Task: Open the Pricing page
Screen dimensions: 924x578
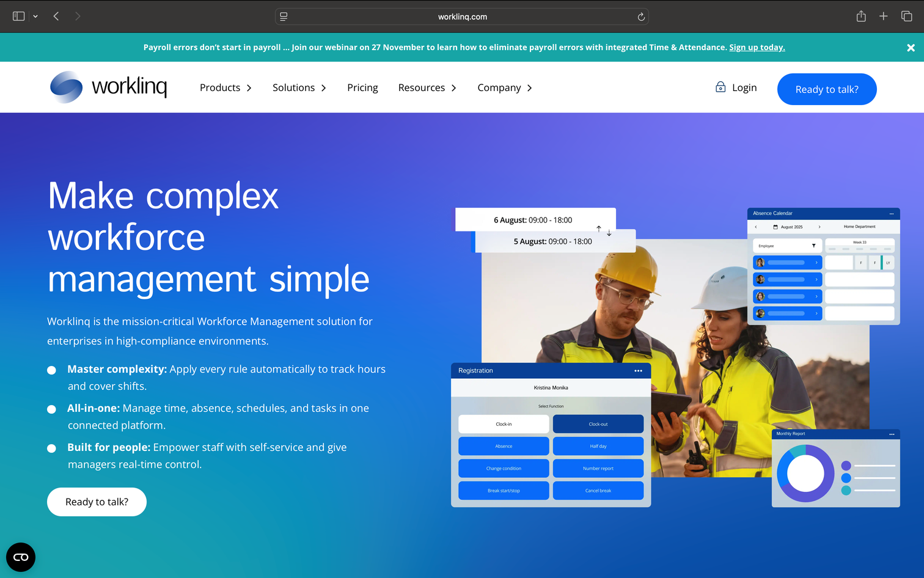Action: 362,87
